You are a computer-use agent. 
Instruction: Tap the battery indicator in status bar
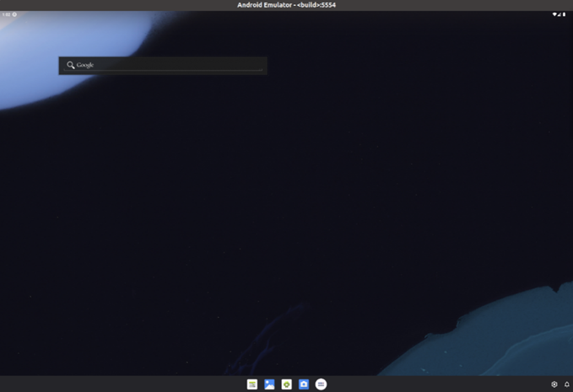(x=563, y=14)
